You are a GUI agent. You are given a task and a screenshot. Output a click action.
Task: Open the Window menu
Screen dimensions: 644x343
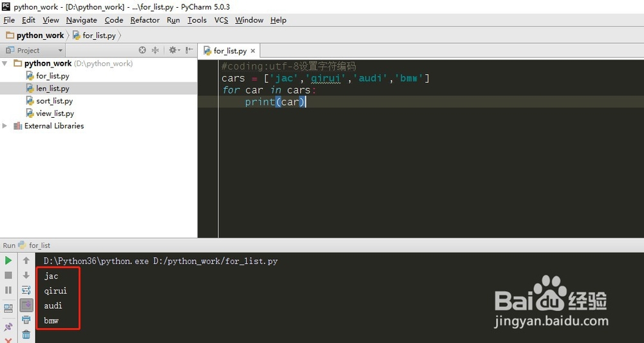point(249,20)
